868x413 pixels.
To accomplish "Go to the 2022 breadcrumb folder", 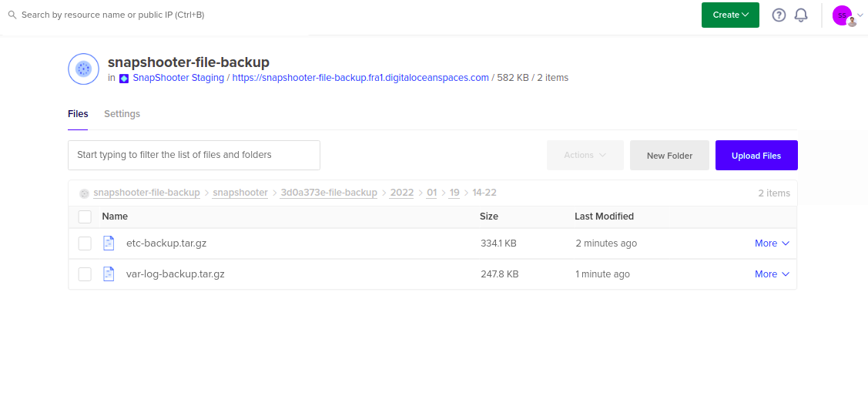I will [x=402, y=193].
